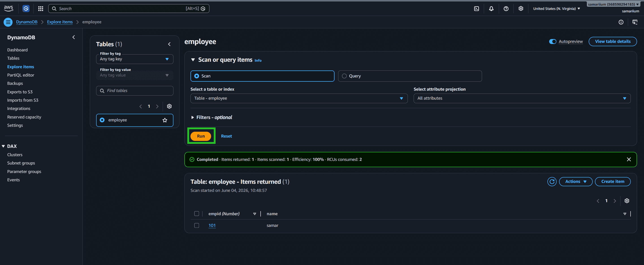Open the DynamoDB service shortcut icon
The width and height of the screenshot is (644, 265).
pos(26,9)
